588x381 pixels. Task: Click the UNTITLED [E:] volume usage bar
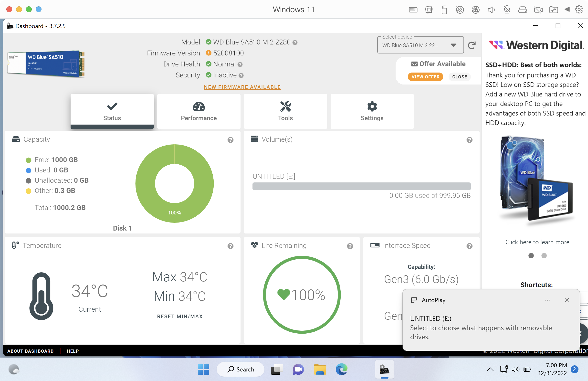tap(361, 186)
